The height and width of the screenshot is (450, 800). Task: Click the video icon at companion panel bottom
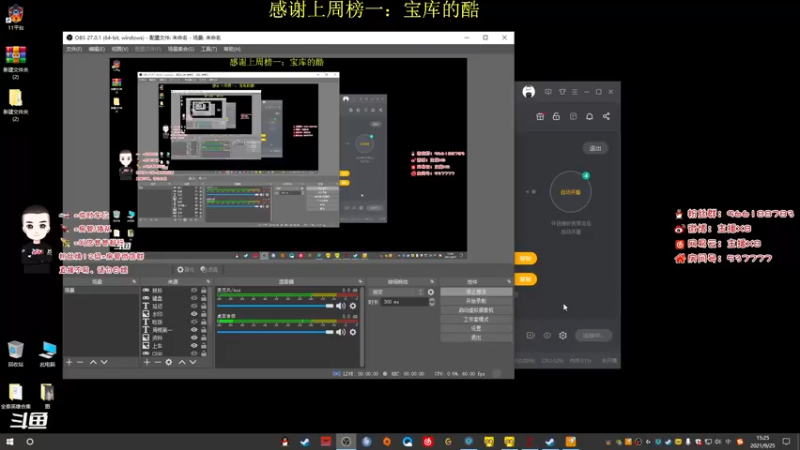(531, 335)
